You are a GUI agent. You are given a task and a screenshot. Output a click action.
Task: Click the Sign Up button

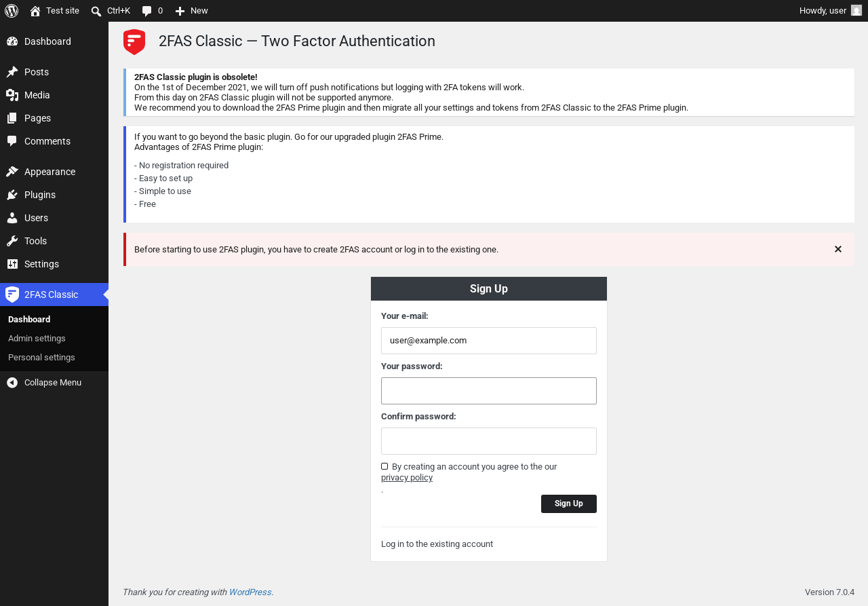pyautogui.click(x=569, y=504)
